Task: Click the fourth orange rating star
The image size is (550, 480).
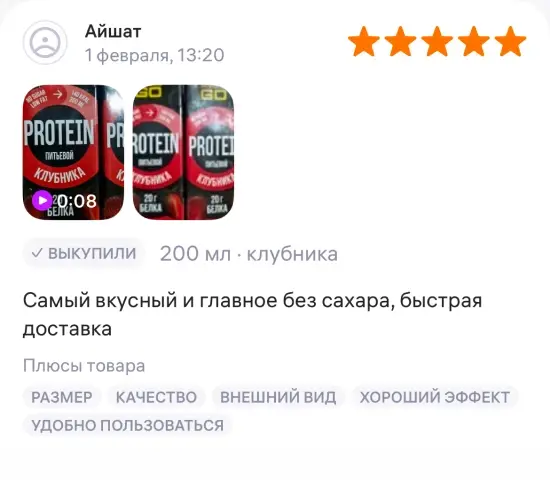Action: 474,41
